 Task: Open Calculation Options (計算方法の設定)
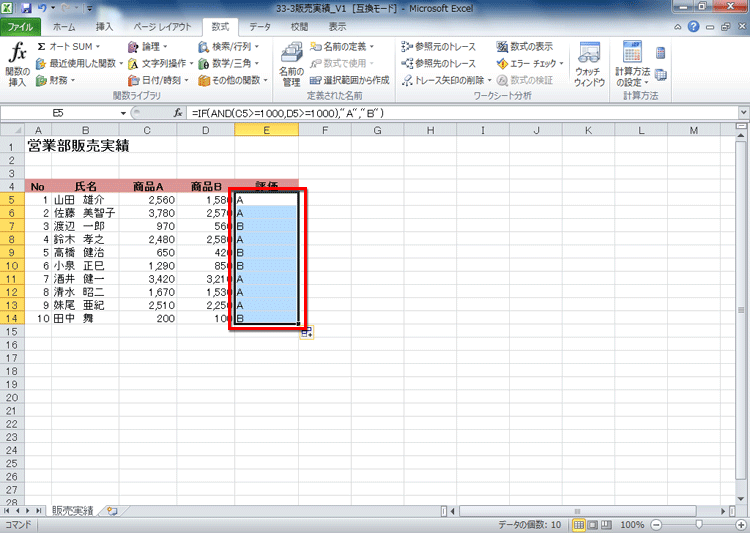coord(632,65)
